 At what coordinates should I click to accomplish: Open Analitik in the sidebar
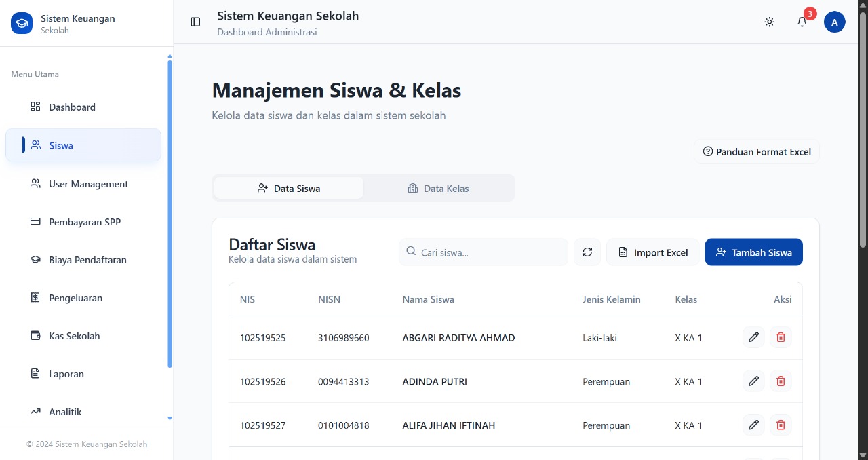pos(83,412)
